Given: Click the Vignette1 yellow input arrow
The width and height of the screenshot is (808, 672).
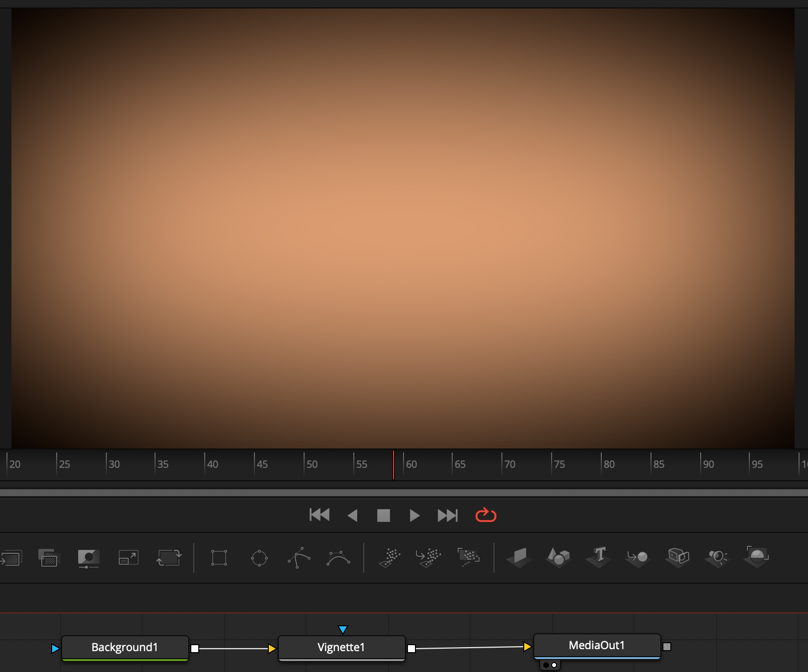Looking at the screenshot, I should (272, 649).
